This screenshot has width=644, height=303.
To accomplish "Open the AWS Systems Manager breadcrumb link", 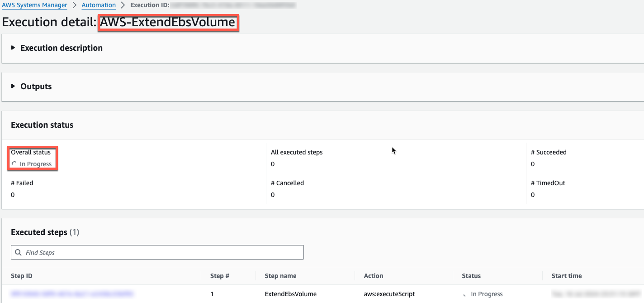I will pos(35,5).
